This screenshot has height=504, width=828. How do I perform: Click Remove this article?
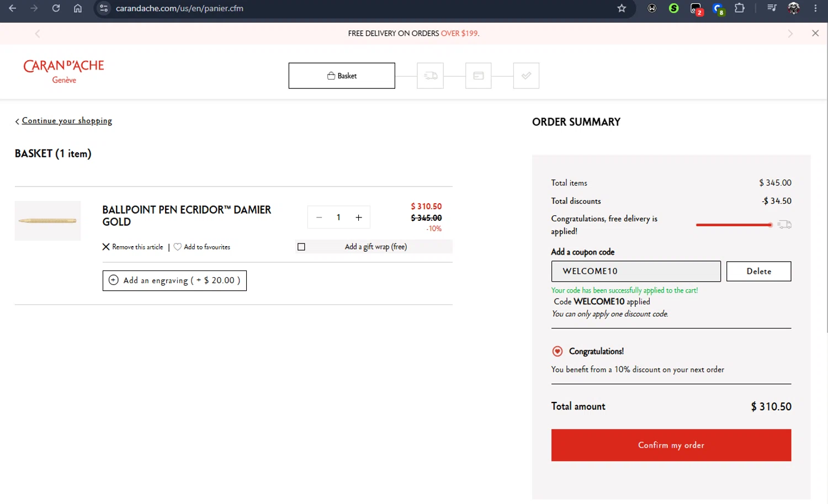[x=133, y=247]
